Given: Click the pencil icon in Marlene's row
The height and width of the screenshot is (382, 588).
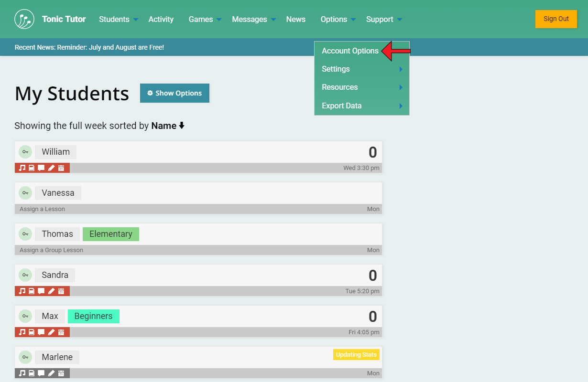Looking at the screenshot, I should pos(52,373).
